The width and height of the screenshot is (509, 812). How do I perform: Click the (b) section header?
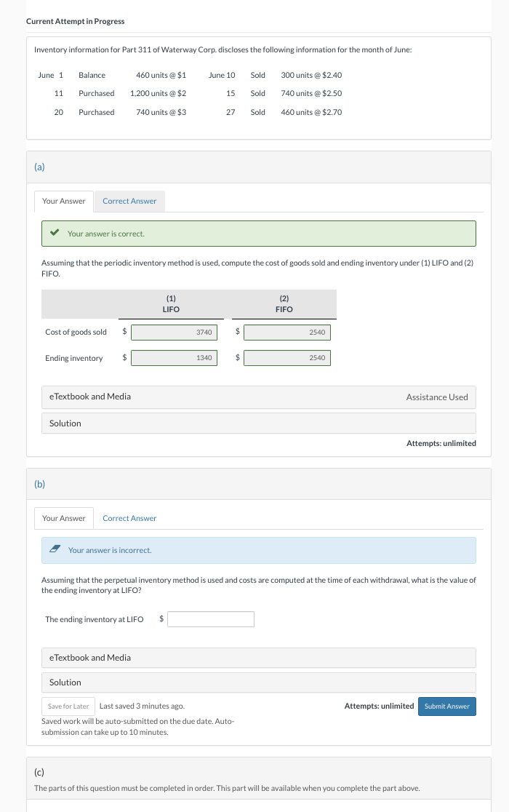click(39, 484)
